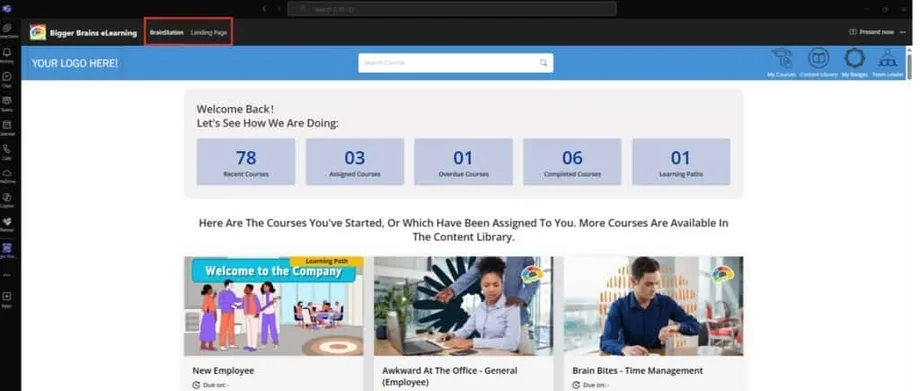Open the 03 Assigned Courses tile
This screenshot has width=920, height=391.
[x=354, y=161]
